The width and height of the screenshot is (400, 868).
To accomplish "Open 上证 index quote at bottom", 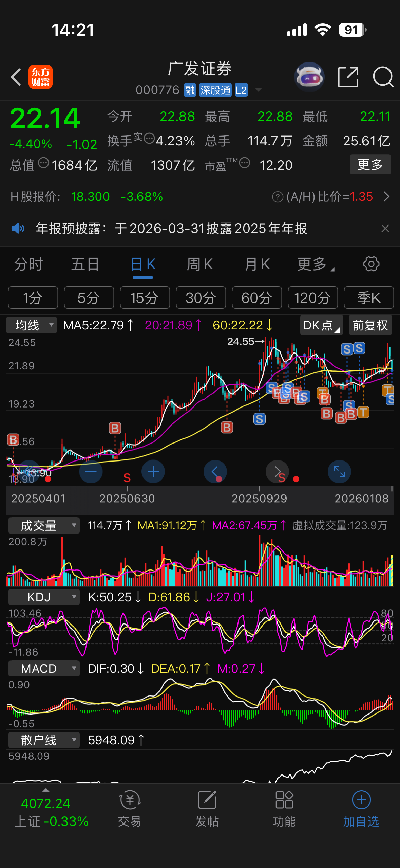I will [x=51, y=812].
